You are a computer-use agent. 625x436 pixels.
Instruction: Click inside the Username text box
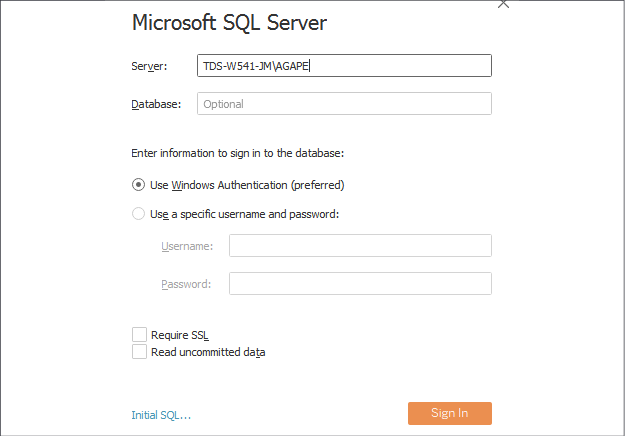tap(360, 245)
